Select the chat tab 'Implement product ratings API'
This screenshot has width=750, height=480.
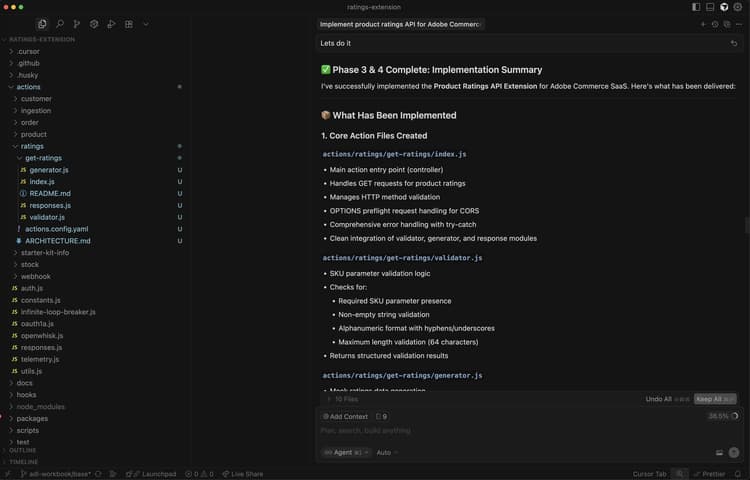click(x=400, y=23)
